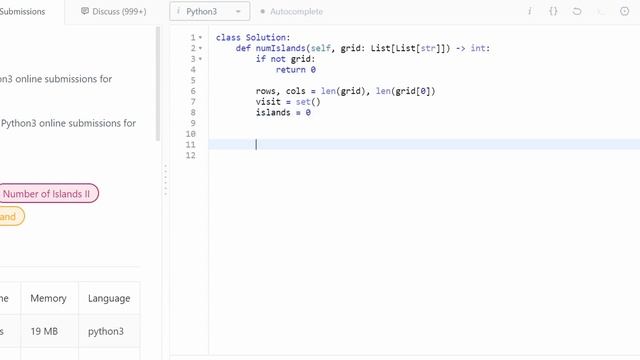640x360 pixels.
Task: Click 'Python3 online submissions for' text
Action: [x=68, y=123]
